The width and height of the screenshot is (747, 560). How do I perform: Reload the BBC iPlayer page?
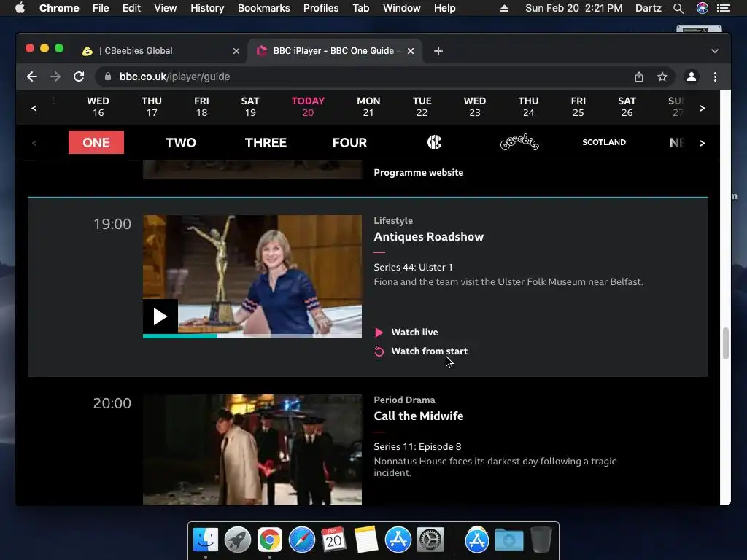pyautogui.click(x=79, y=77)
